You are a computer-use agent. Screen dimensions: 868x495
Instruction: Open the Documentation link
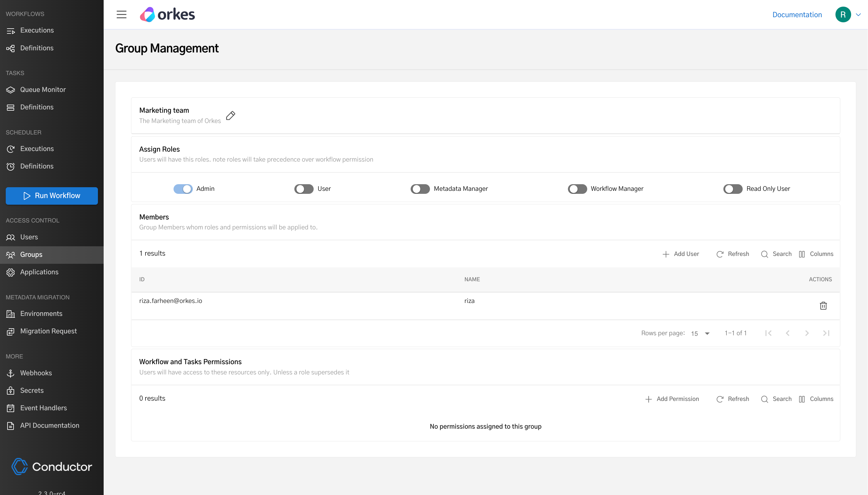click(x=797, y=14)
